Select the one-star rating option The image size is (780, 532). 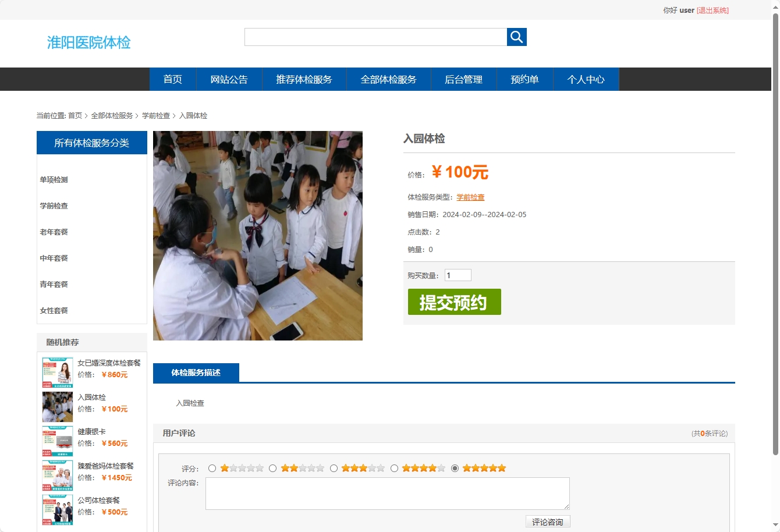pos(212,467)
